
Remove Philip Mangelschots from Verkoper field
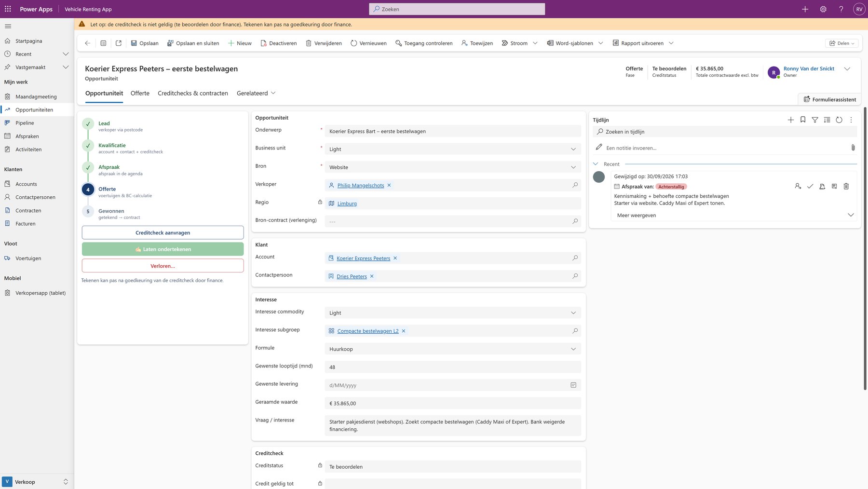click(x=389, y=185)
